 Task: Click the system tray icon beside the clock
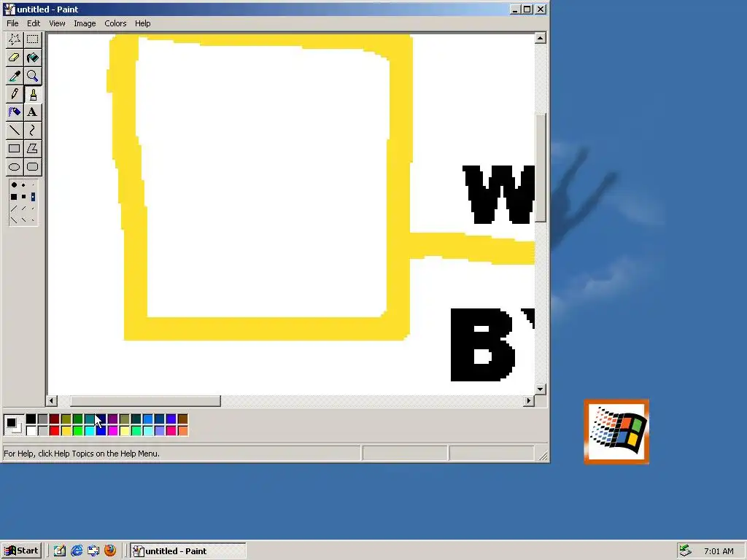click(685, 551)
